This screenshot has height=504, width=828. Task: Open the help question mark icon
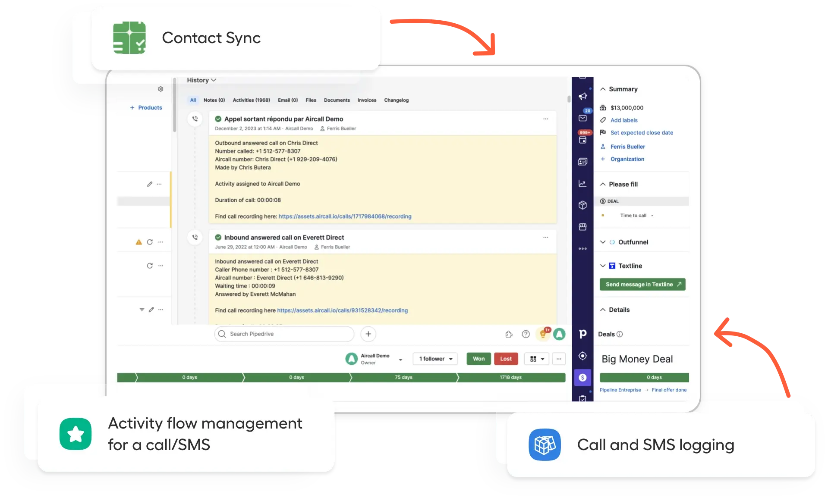pos(526,334)
